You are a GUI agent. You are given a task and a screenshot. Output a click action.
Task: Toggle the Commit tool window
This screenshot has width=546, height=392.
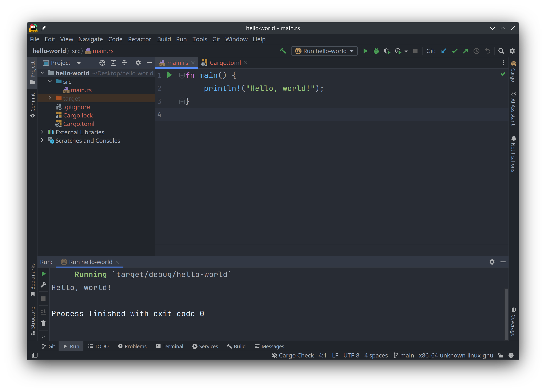[x=33, y=105]
